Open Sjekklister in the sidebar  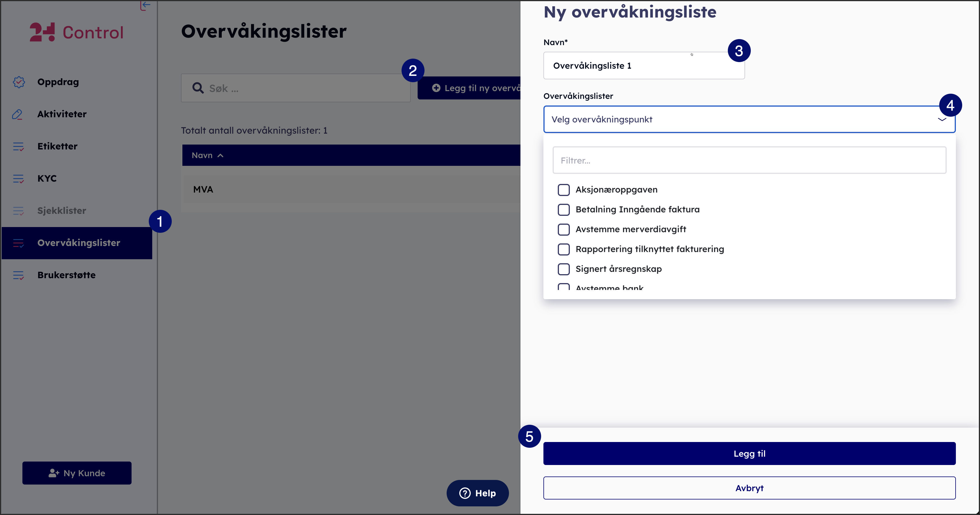62,210
